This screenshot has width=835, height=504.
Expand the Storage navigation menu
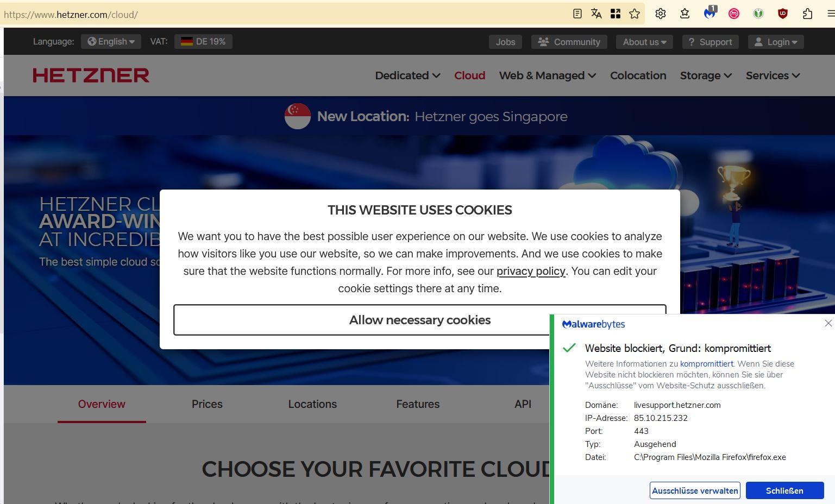[706, 75]
